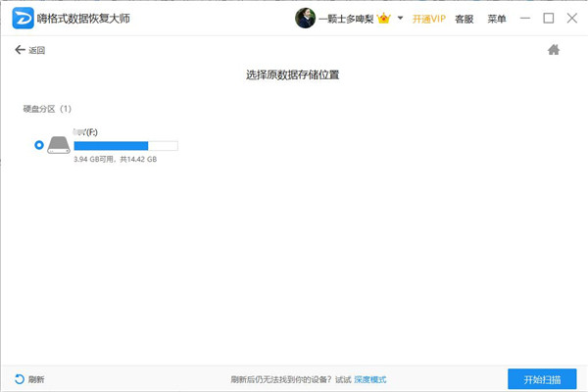Click the refresh circular arrow icon
This screenshot has height=392, width=588.
pos(20,379)
